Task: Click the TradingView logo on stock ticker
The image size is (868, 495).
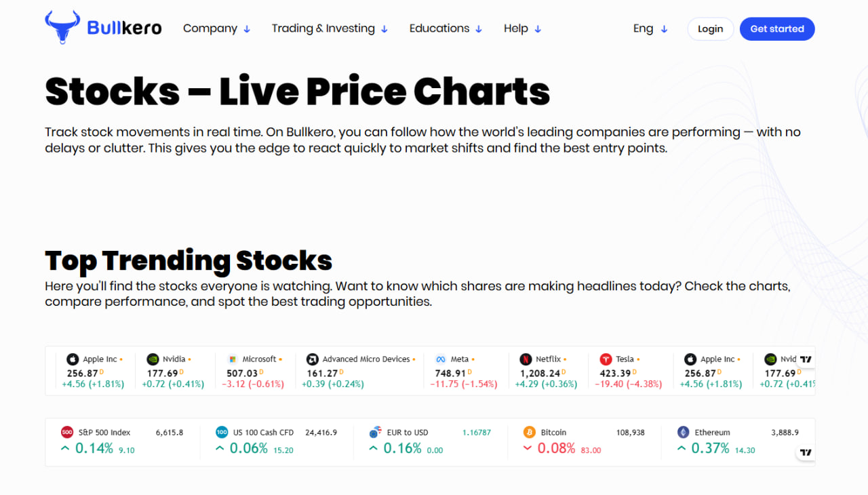Action: [806, 359]
